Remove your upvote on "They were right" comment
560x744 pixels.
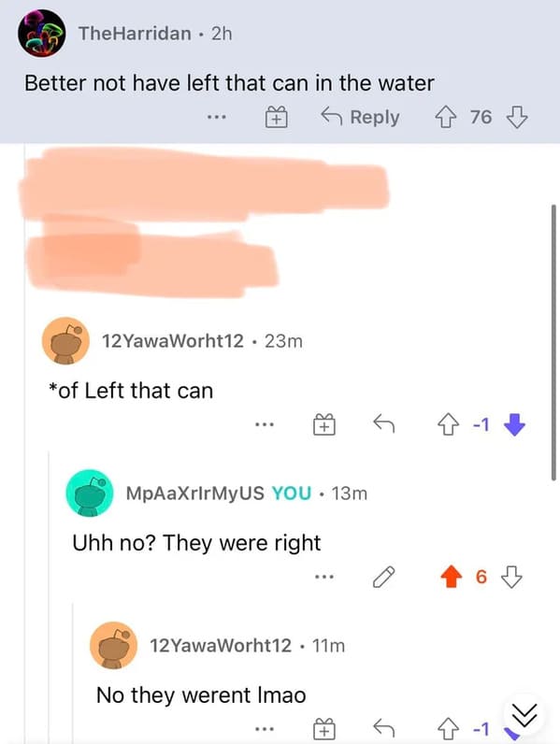[451, 577]
